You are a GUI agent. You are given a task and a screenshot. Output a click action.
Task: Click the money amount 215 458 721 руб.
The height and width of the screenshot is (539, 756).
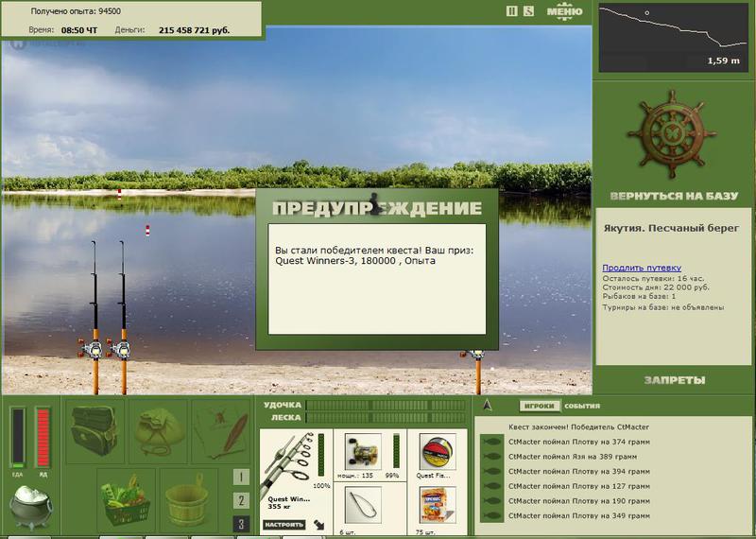195,30
